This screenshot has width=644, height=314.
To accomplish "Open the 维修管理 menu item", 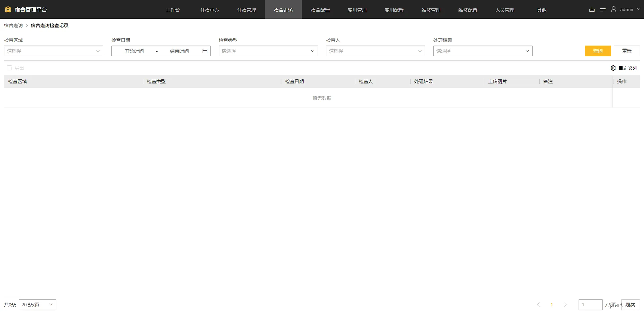I will click(x=431, y=10).
